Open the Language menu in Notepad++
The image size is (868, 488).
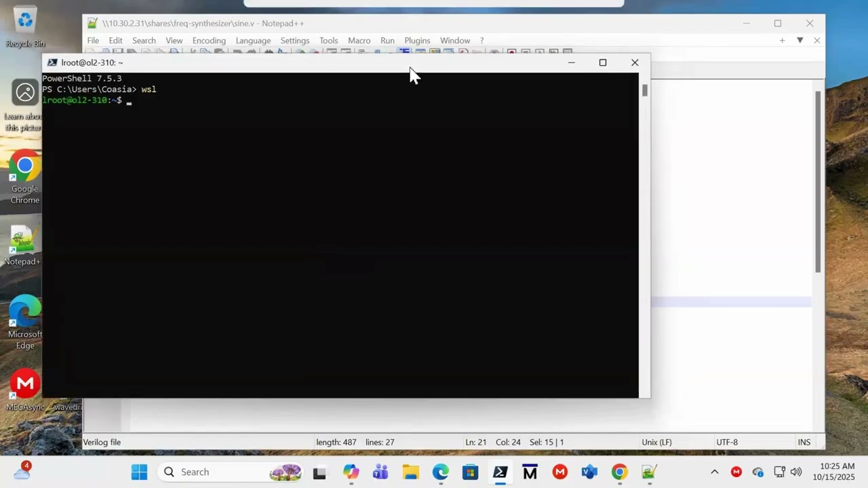pos(253,41)
